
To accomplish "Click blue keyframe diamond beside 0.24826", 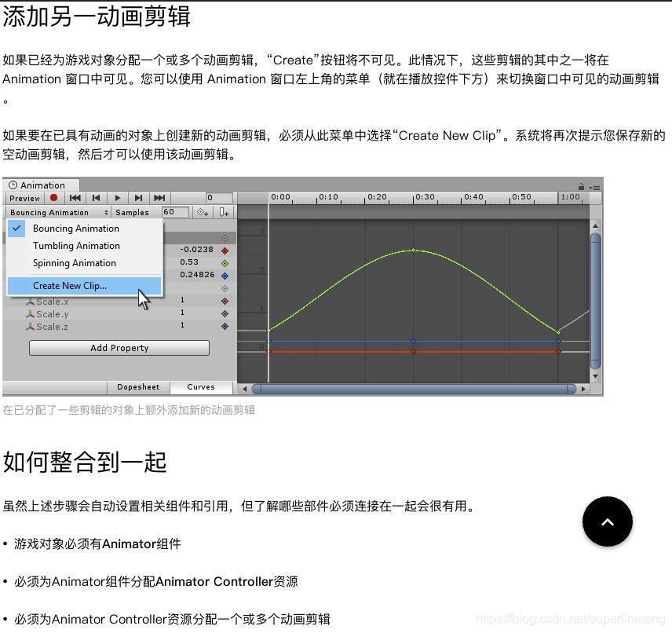I will (x=225, y=276).
